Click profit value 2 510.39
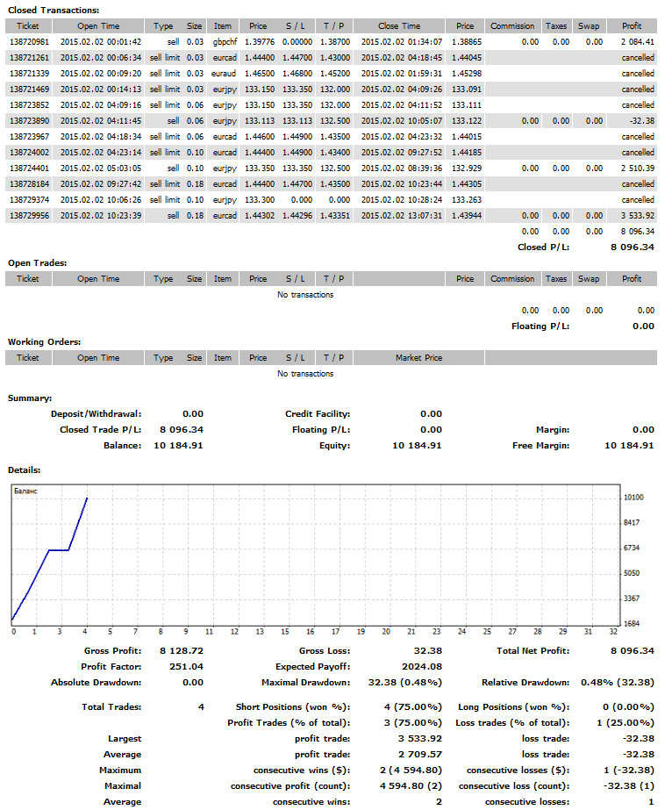 tap(638, 168)
